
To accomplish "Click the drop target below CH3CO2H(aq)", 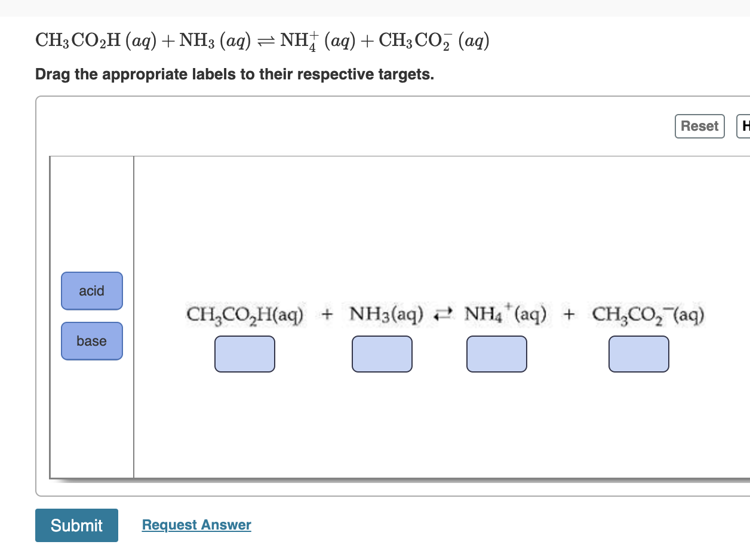I will click(x=245, y=353).
